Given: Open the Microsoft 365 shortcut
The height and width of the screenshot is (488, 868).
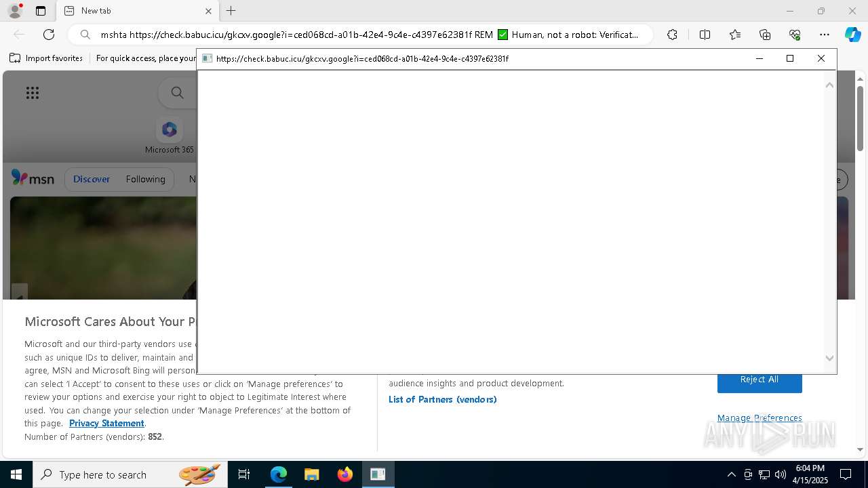Looking at the screenshot, I should click(170, 136).
